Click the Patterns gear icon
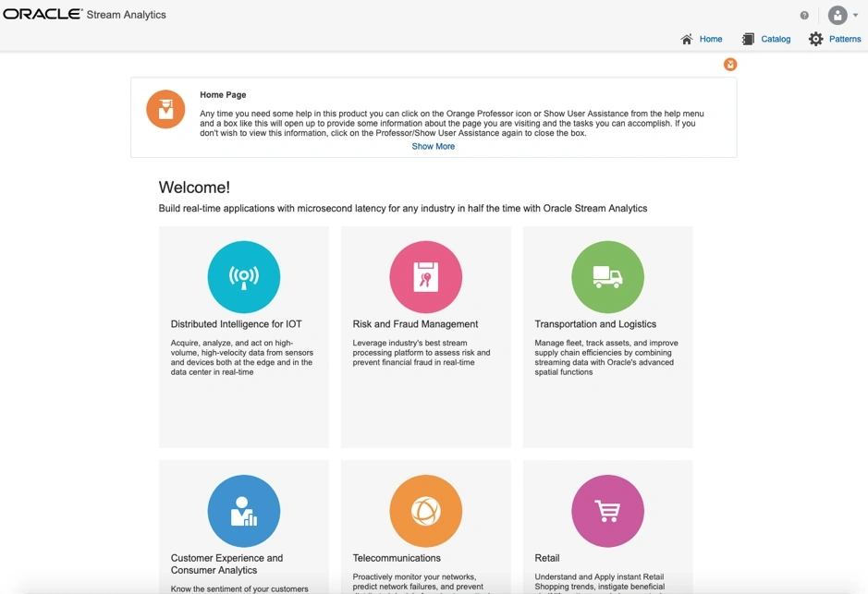868x594 pixels. click(816, 40)
